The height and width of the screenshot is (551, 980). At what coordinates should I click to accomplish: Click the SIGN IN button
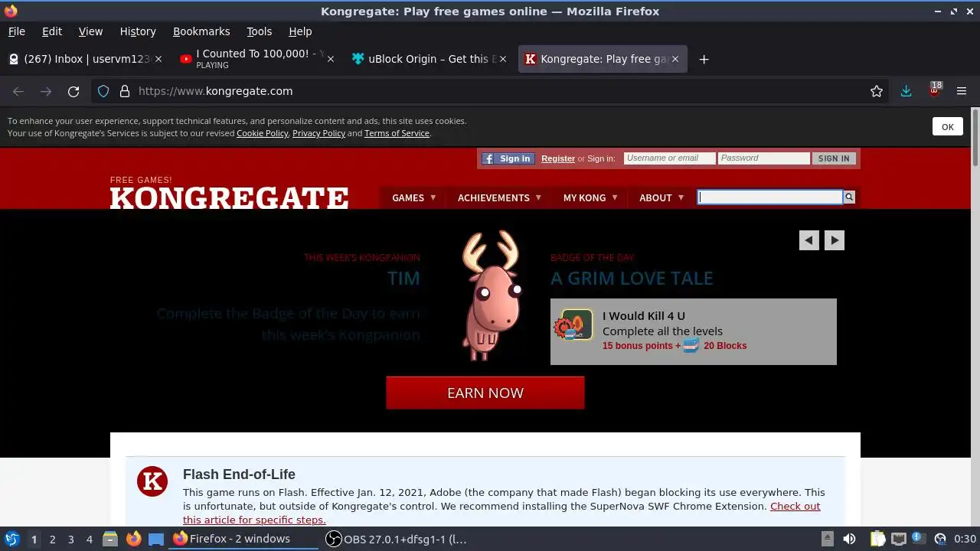[x=833, y=158]
